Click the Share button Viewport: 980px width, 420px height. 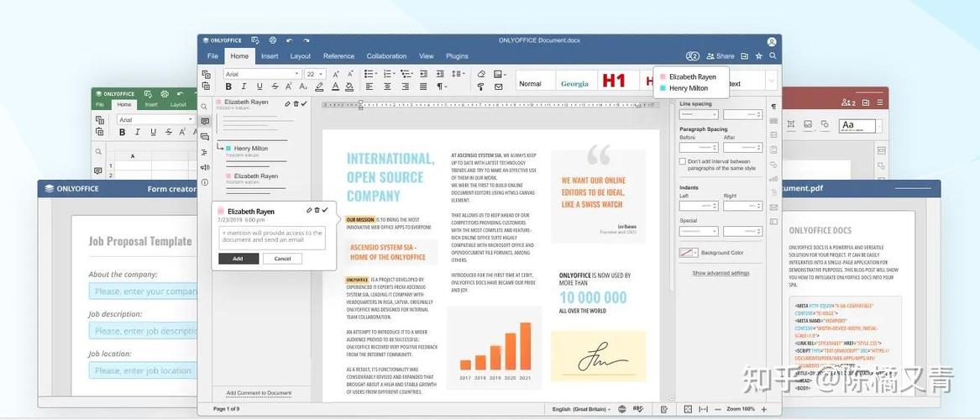(720, 56)
